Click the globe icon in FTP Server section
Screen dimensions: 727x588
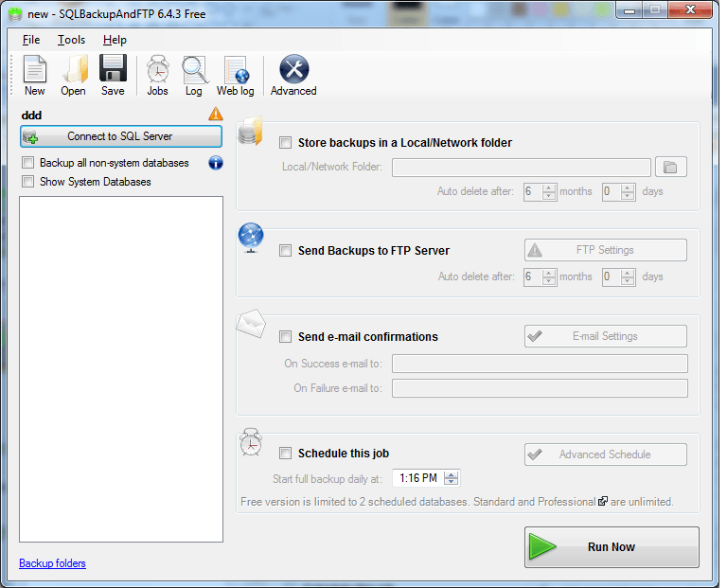coord(251,238)
